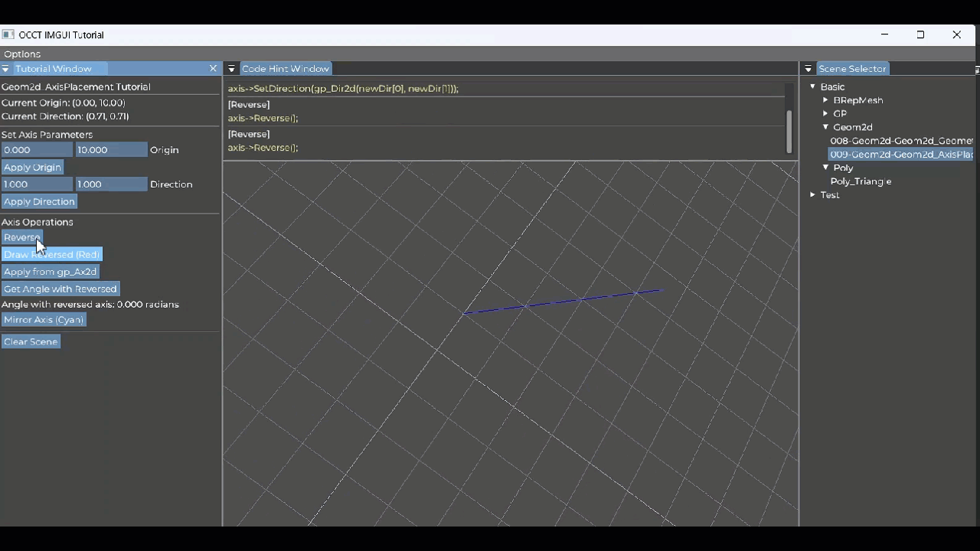Expand the GP tree node
This screenshot has height=551, width=980.
(x=826, y=113)
